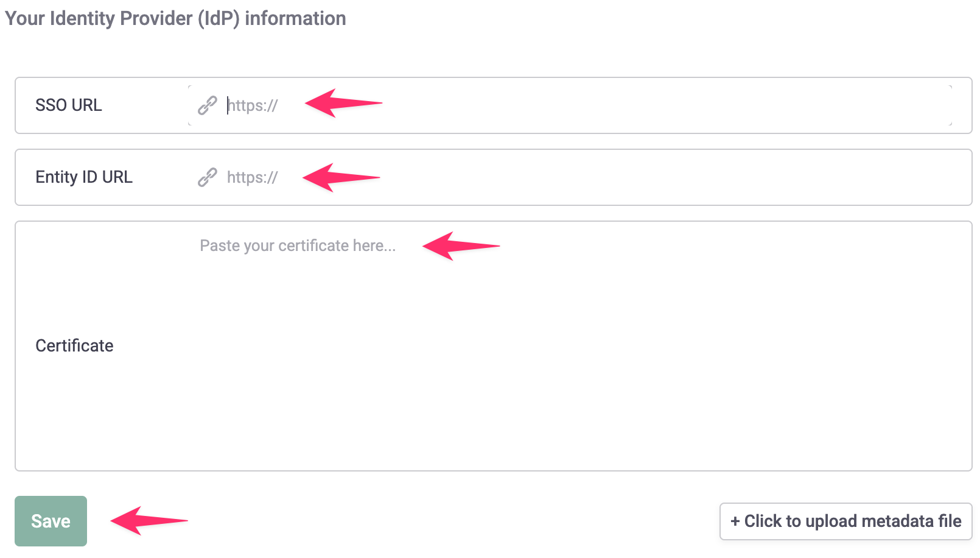Click the 'Entity ID URL' label
The width and height of the screenshot is (980, 558).
[x=84, y=177]
